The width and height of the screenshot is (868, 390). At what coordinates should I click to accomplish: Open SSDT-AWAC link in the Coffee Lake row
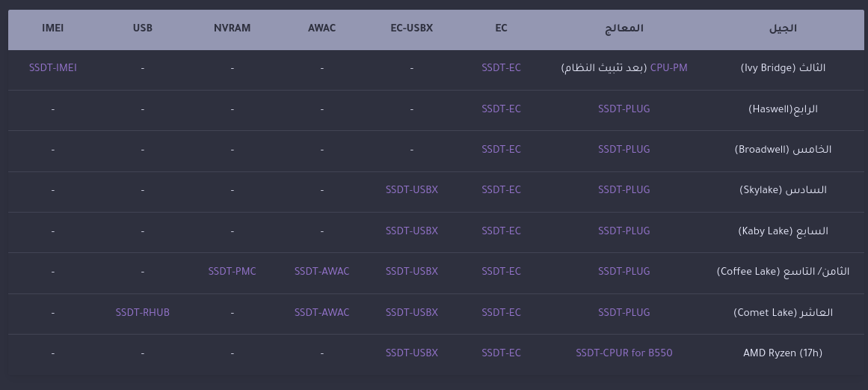[321, 271]
